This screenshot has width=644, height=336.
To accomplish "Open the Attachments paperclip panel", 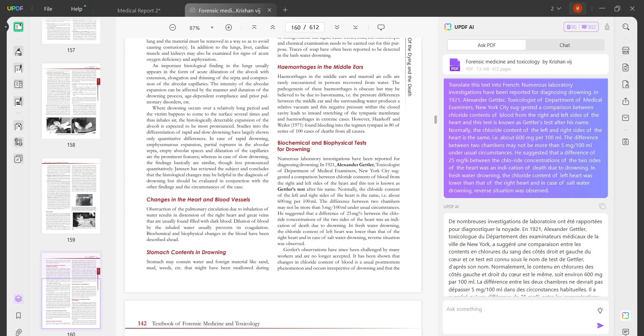I will pyautogui.click(x=18, y=332).
